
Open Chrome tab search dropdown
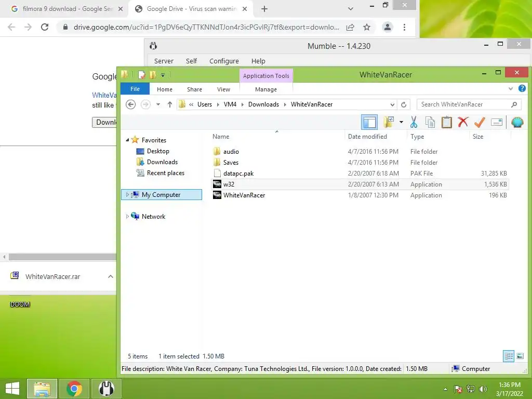(x=351, y=9)
